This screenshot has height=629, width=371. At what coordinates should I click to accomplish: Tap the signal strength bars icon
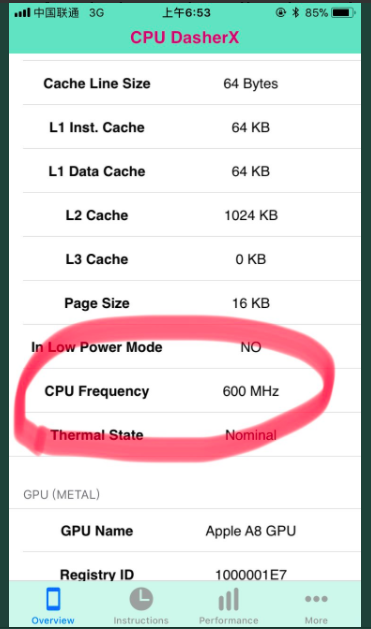(x=22, y=13)
